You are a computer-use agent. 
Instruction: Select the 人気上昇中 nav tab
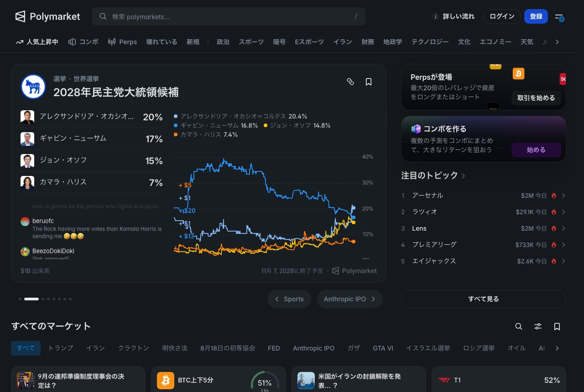tap(37, 42)
